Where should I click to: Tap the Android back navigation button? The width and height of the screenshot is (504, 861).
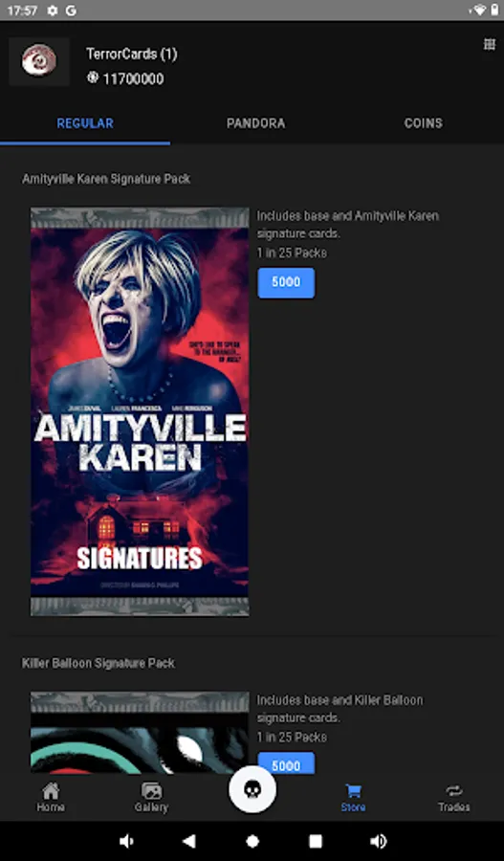(x=188, y=841)
